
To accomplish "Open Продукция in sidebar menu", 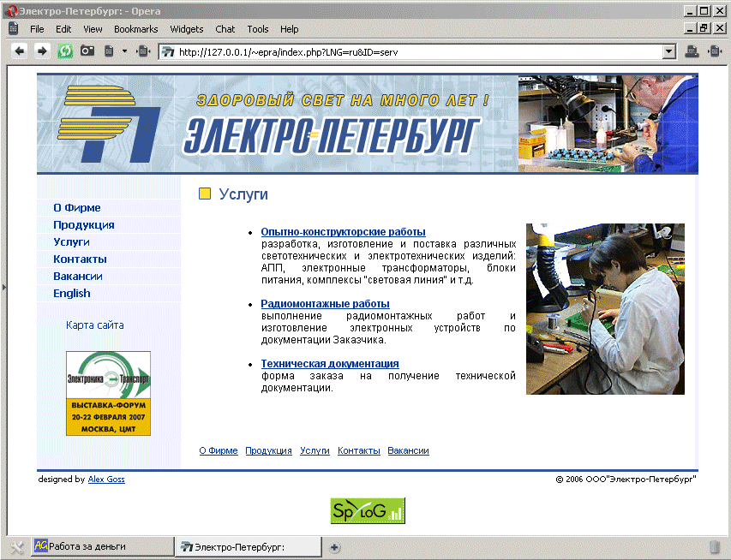I will pyautogui.click(x=84, y=225).
